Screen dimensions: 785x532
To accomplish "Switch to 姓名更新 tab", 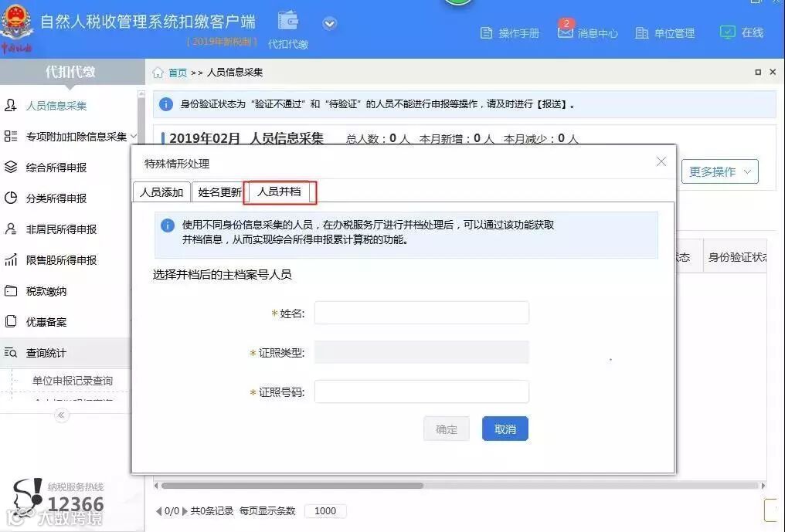I will (219, 192).
